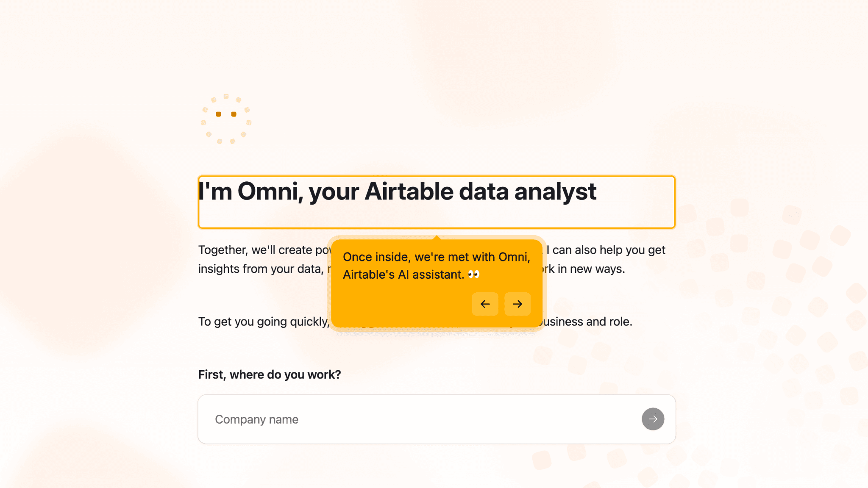The width and height of the screenshot is (868, 488).
Task: Tap the left-pointing navigation arrow
Action: [485, 304]
